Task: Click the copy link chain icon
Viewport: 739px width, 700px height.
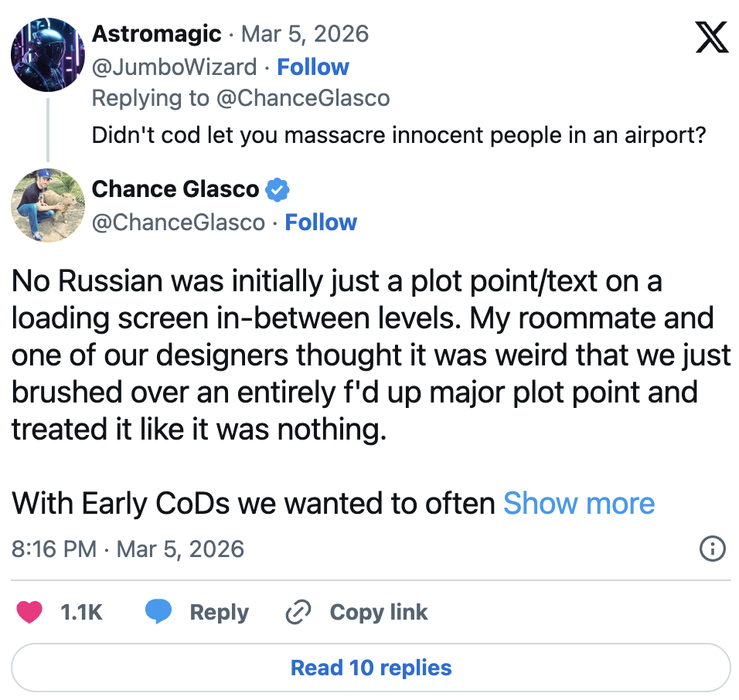Action: point(298,613)
